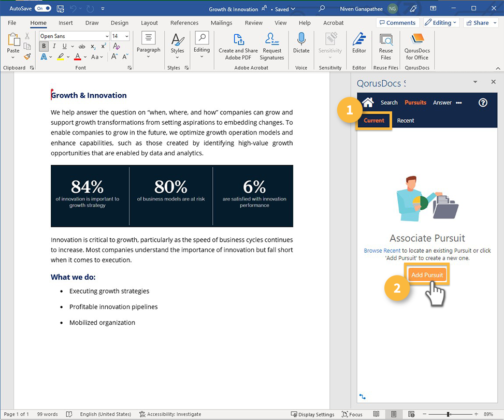504x420 pixels.
Task: Click the Paste clipboard icon
Action: (x=13, y=39)
